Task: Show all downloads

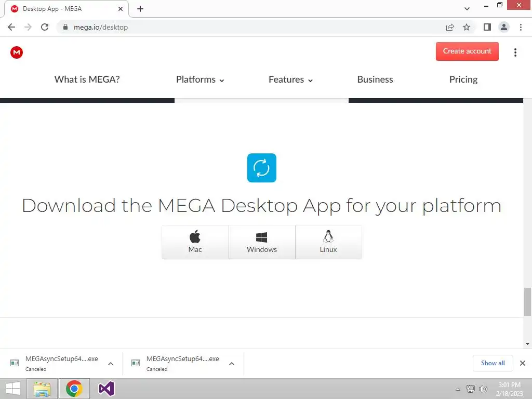Action: [x=493, y=363]
